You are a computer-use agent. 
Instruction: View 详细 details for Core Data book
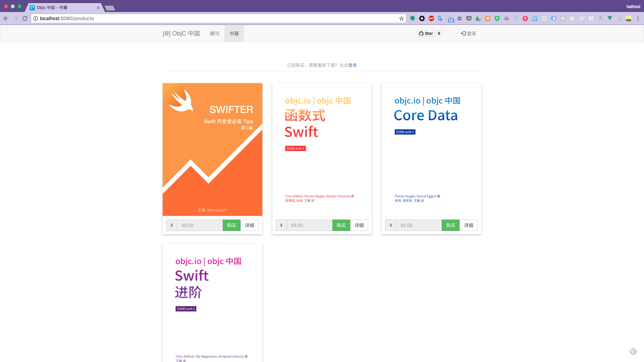pos(468,225)
